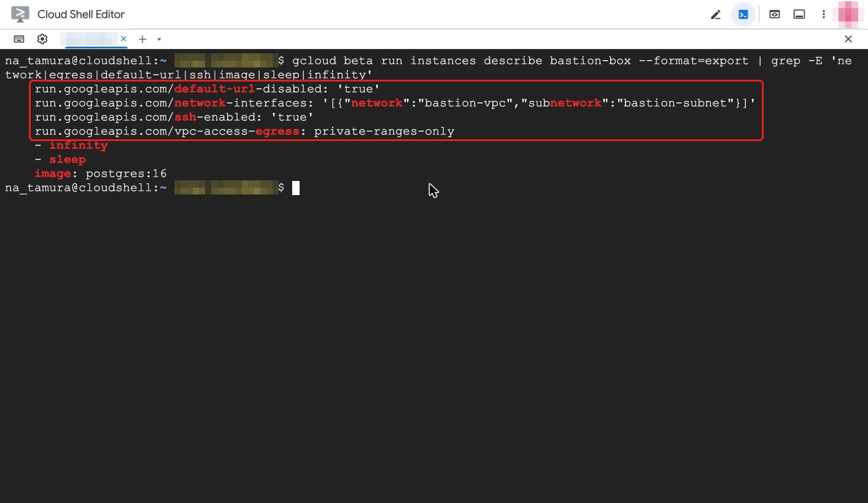Click the 'image: postgres:16' output line

coord(101,174)
